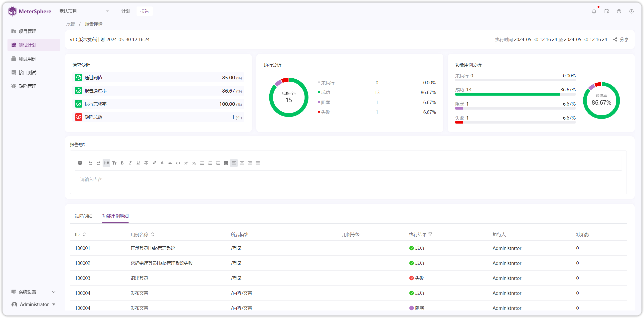Image resolution: width=644 pixels, height=318 pixels.
Task: Center align the text
Action: 242,163
